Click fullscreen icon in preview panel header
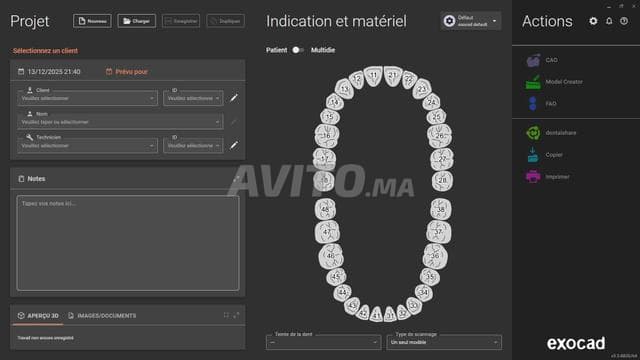The image size is (640, 360). click(x=226, y=315)
